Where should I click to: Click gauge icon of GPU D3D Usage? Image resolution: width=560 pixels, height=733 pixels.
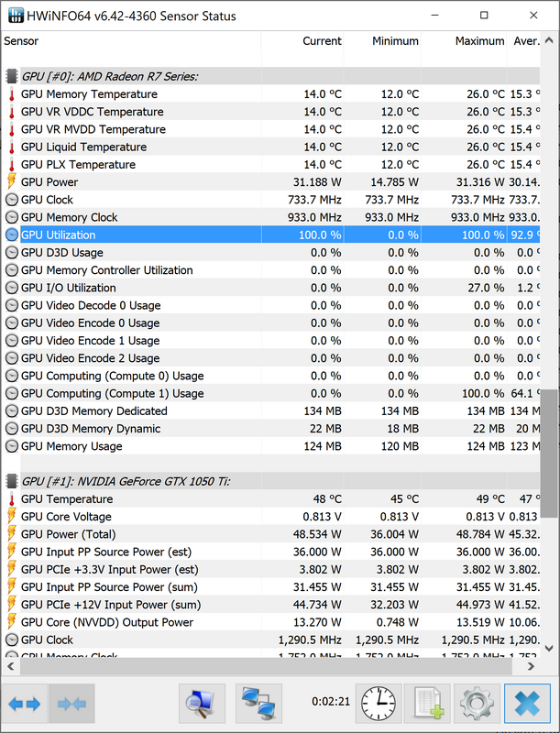[x=12, y=253]
